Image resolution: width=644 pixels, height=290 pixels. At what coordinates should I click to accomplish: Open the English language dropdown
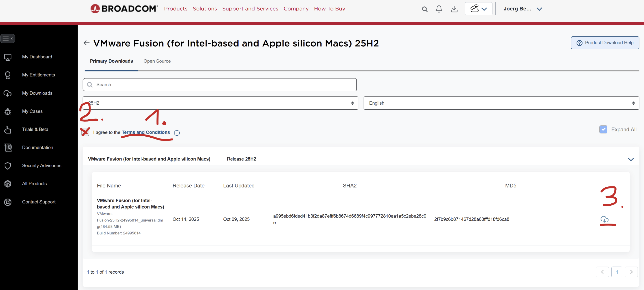[x=501, y=103]
